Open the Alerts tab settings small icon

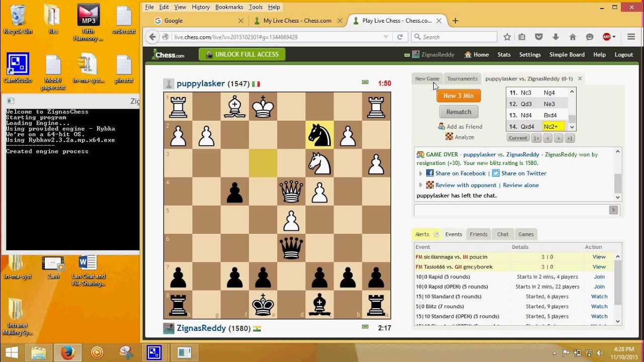click(436, 234)
